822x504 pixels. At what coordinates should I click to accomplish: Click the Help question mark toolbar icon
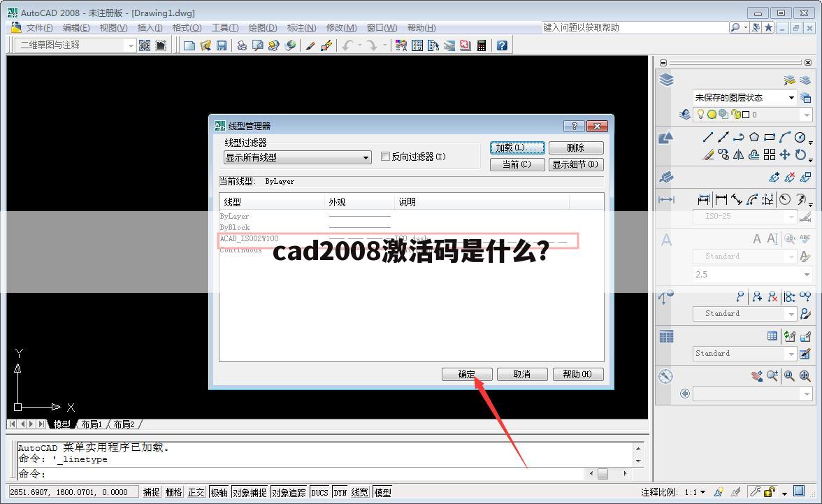pos(502,45)
